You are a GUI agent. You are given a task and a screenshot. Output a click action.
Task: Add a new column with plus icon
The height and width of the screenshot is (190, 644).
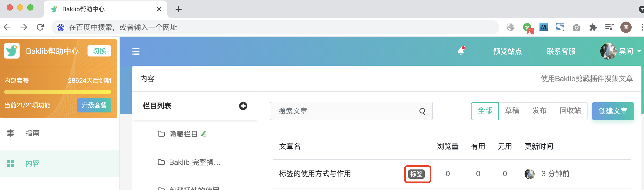(x=243, y=106)
